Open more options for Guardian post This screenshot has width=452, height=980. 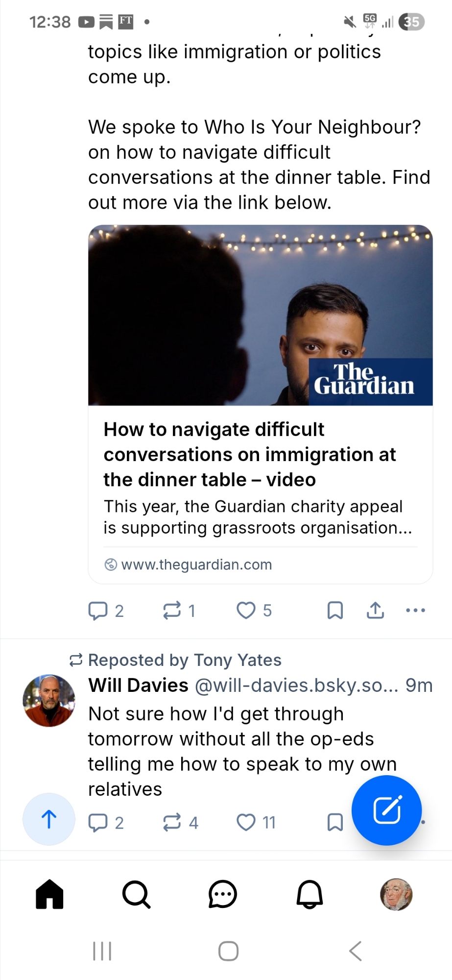click(x=416, y=611)
